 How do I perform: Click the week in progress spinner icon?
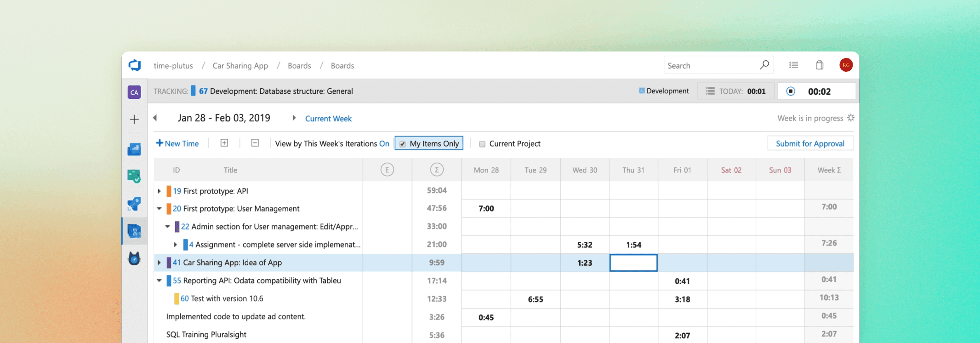(x=851, y=118)
